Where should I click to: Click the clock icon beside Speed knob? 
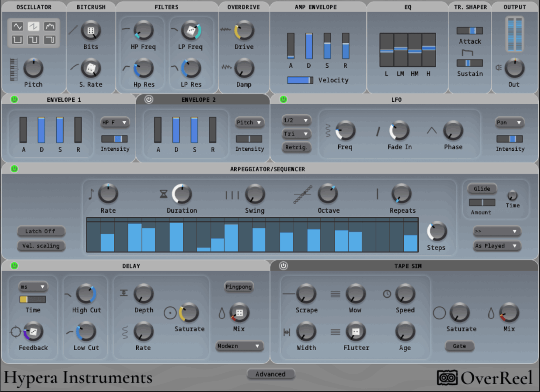coord(387,294)
